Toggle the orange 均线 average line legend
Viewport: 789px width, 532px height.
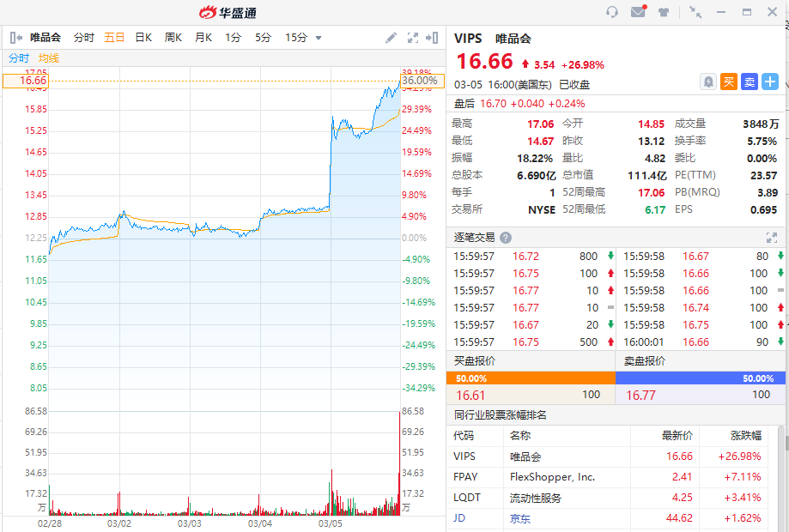(49, 58)
